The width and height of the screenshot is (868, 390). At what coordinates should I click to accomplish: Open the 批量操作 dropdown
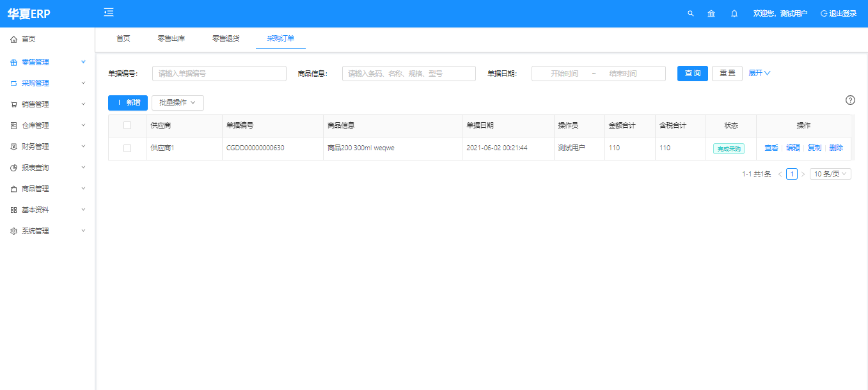[178, 103]
